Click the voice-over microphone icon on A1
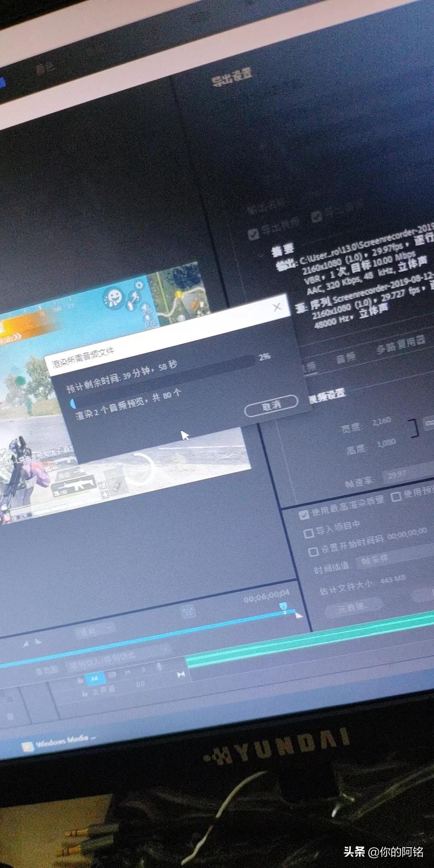434x868 pixels. point(159,667)
